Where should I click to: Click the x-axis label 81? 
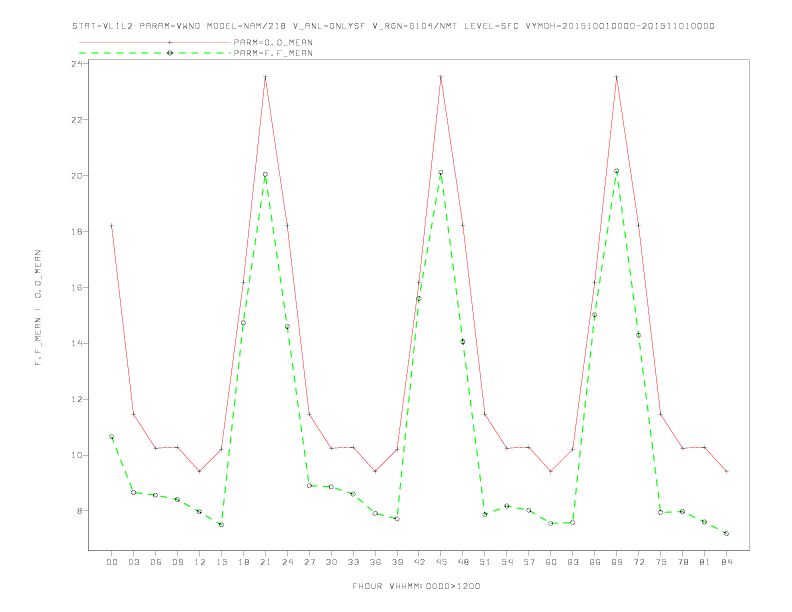coord(705,562)
